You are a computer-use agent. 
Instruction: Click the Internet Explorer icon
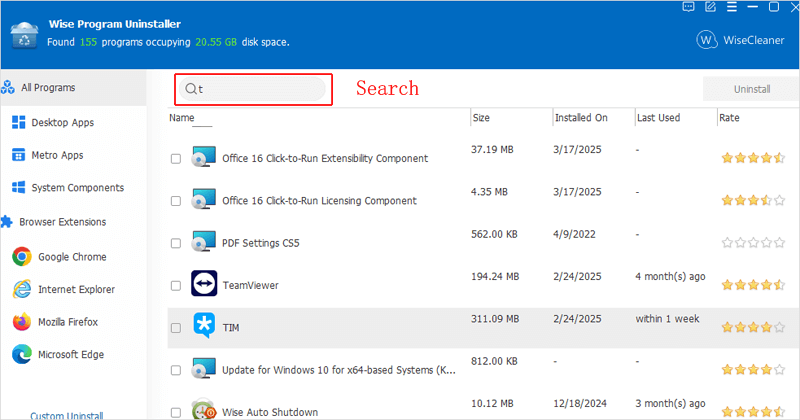pos(22,289)
